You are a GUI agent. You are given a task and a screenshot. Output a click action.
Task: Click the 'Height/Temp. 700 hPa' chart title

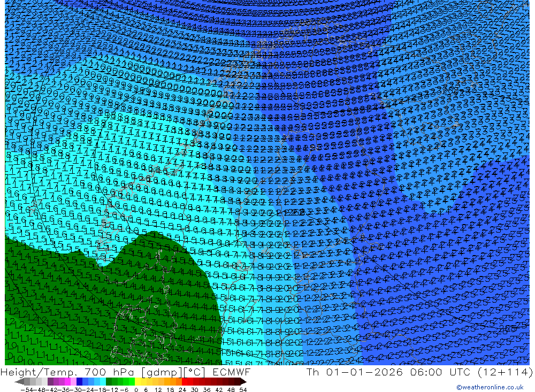click(69, 372)
